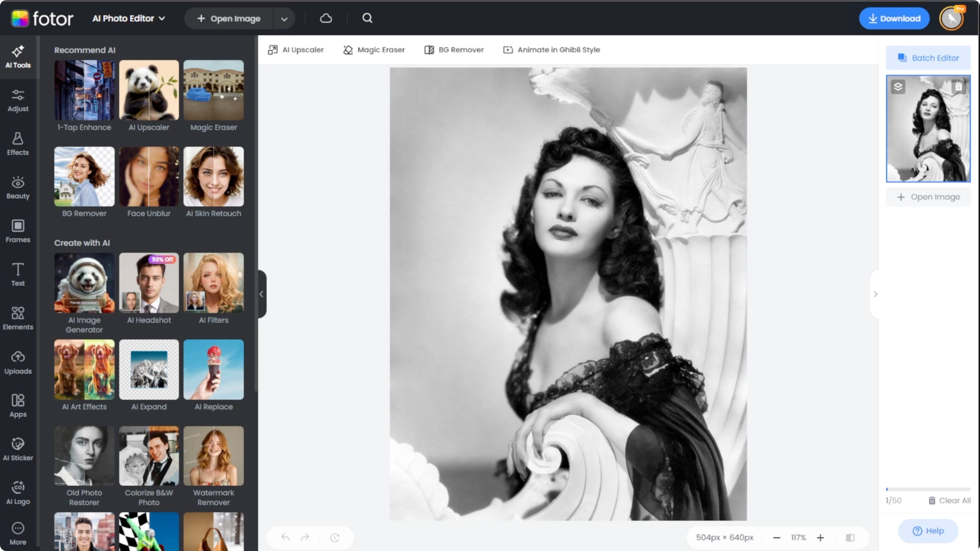Open the AI Sticker tool
This screenshot has height=551, width=980.
(18, 450)
